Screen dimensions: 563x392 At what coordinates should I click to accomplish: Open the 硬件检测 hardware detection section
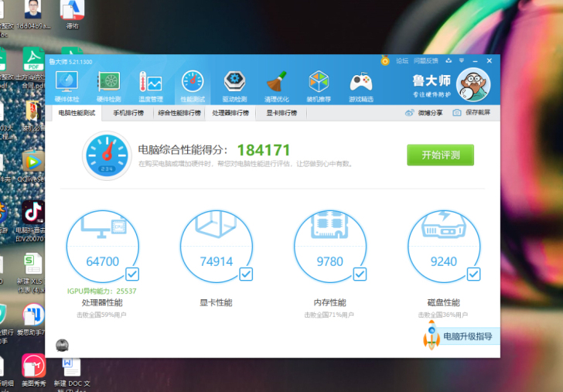109,87
